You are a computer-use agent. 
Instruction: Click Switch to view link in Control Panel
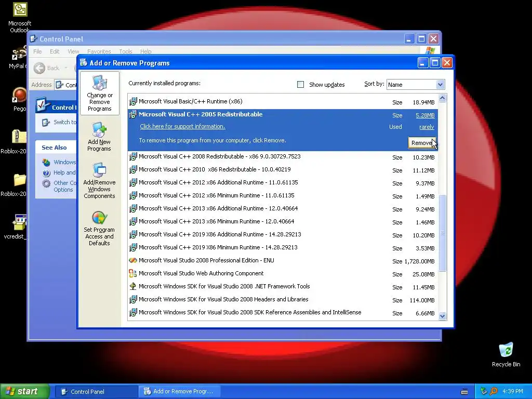point(65,122)
